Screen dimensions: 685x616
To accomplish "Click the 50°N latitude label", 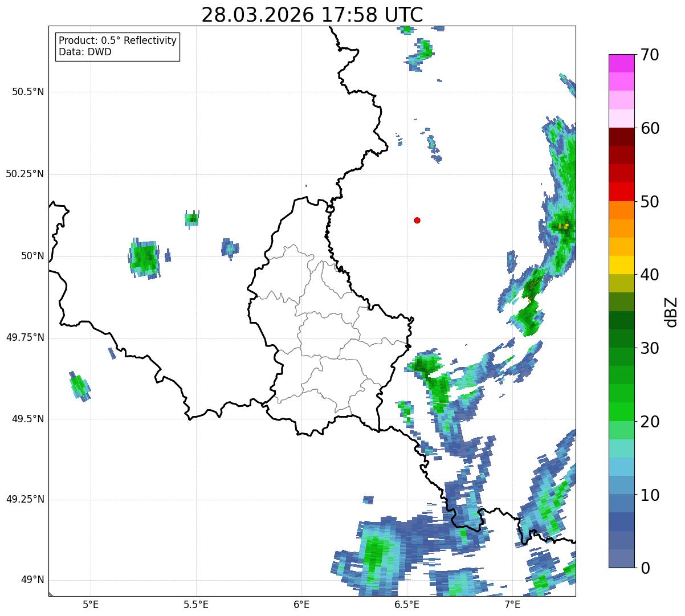I will click(32, 256).
